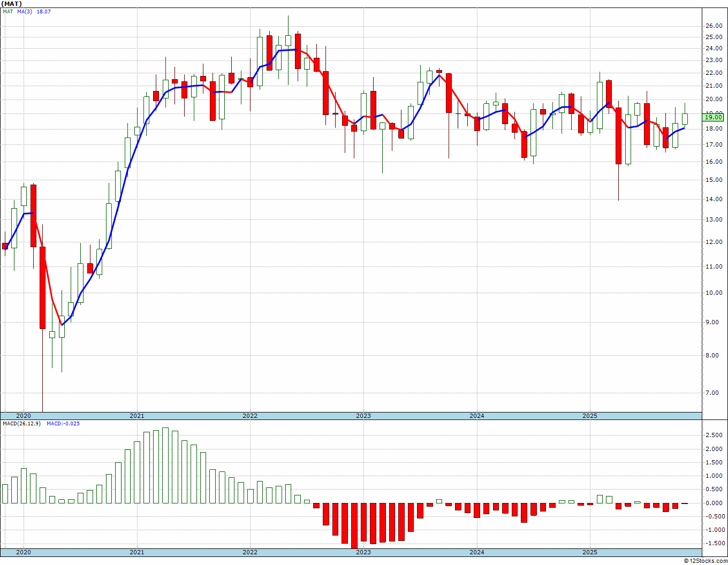
Task: Select 2021 on the price chart time axis
Action: click(x=136, y=416)
